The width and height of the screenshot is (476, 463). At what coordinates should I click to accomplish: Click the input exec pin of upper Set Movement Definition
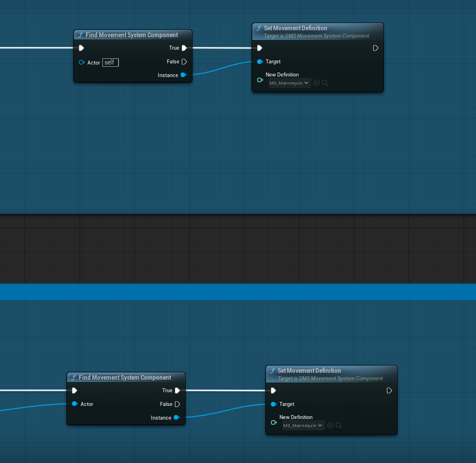point(259,48)
